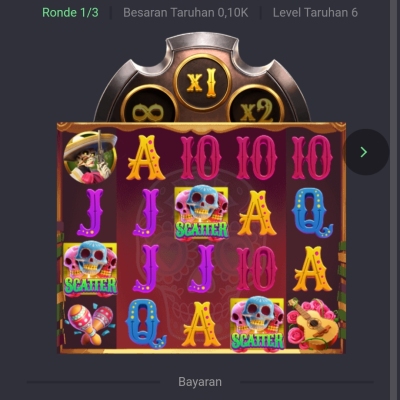The height and width of the screenshot is (400, 400).
Task: Click the purple J in the first reel
Action: 90,213
